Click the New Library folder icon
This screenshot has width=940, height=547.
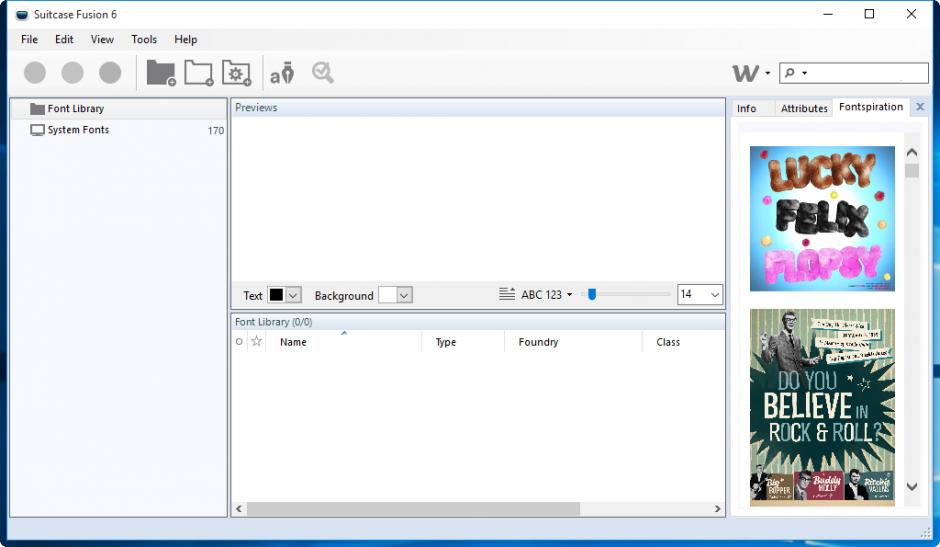160,73
